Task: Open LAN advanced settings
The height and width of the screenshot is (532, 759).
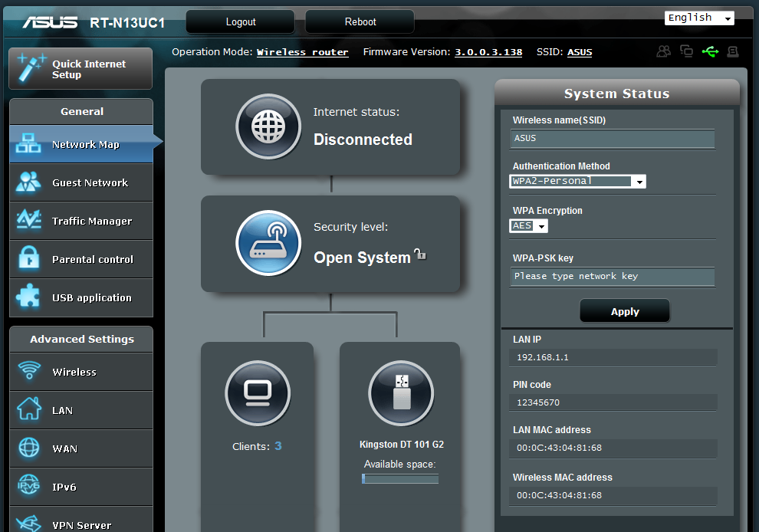Action: pyautogui.click(x=81, y=410)
